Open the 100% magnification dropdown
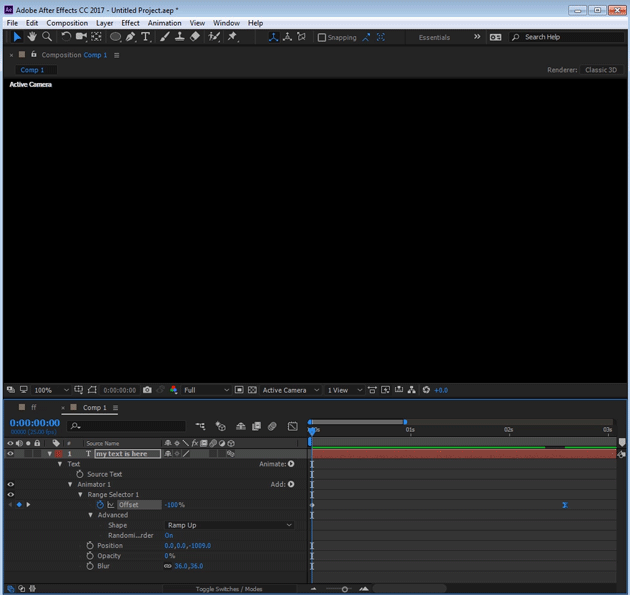Screen dimensions: 630x595 [x=51, y=390]
